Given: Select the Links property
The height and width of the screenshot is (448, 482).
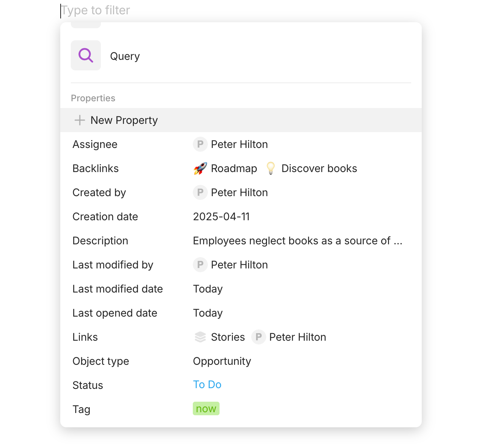Looking at the screenshot, I should click(85, 337).
